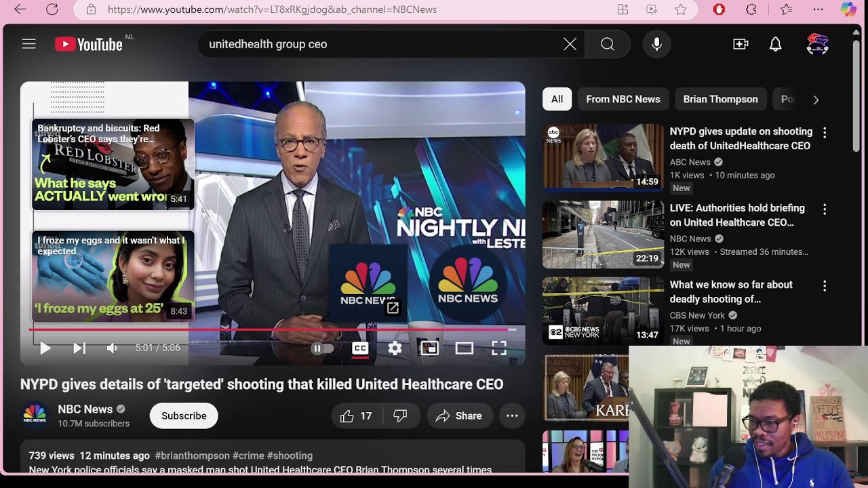Open the red ad-blocker extension icon
This screenshot has width=868, height=488.
click(x=719, y=9)
